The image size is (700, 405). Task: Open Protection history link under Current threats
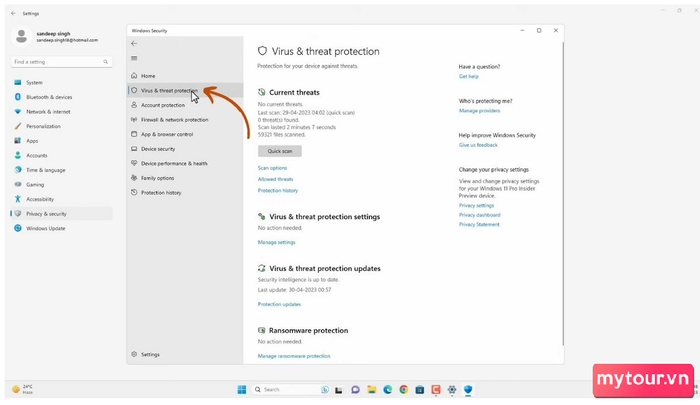(x=278, y=190)
